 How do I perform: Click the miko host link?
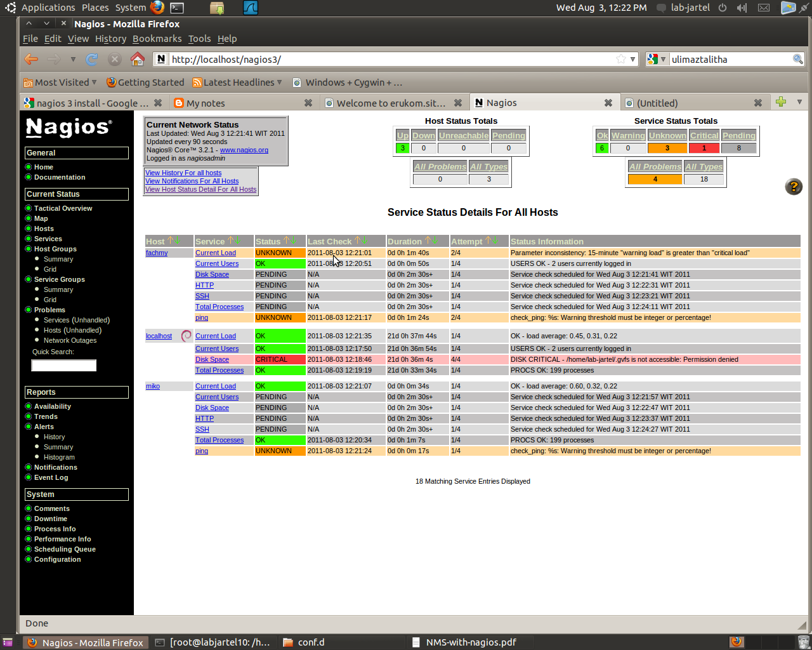click(153, 386)
